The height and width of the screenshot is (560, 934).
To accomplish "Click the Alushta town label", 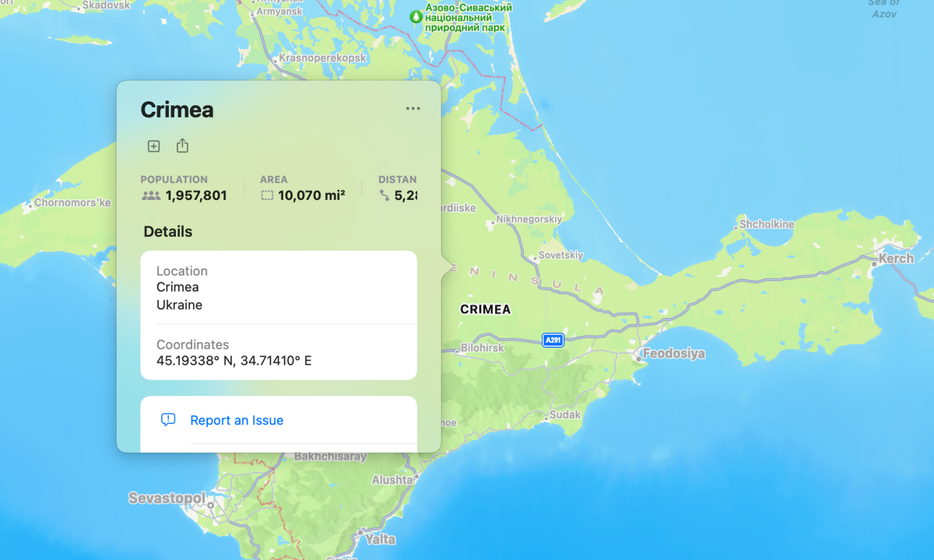I will [x=392, y=480].
